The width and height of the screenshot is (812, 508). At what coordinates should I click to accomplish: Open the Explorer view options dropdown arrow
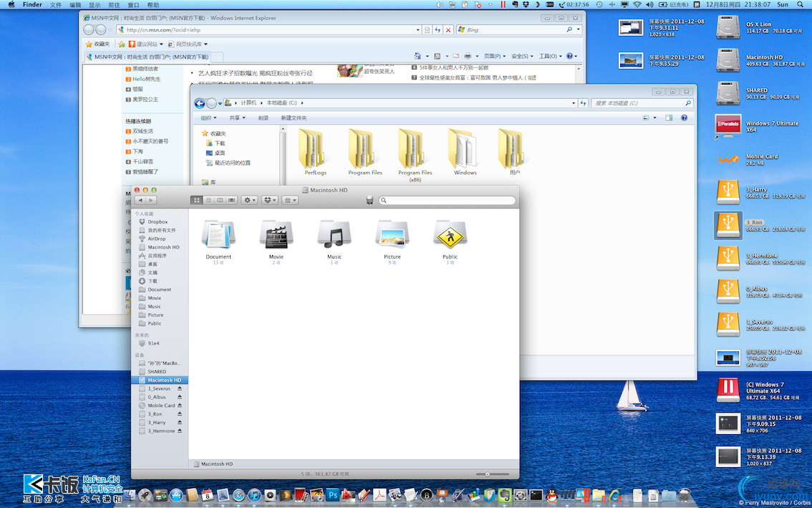tap(655, 118)
